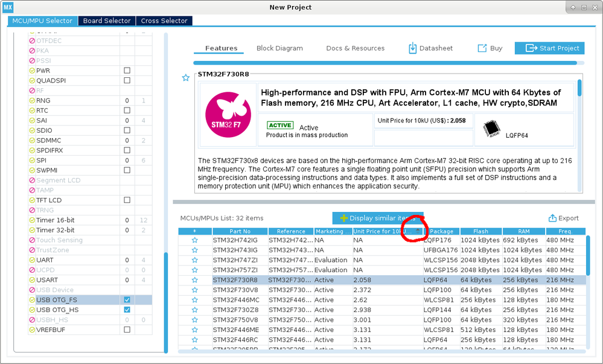Click the star column header
This screenshot has width=603, height=364.
pos(195,231)
